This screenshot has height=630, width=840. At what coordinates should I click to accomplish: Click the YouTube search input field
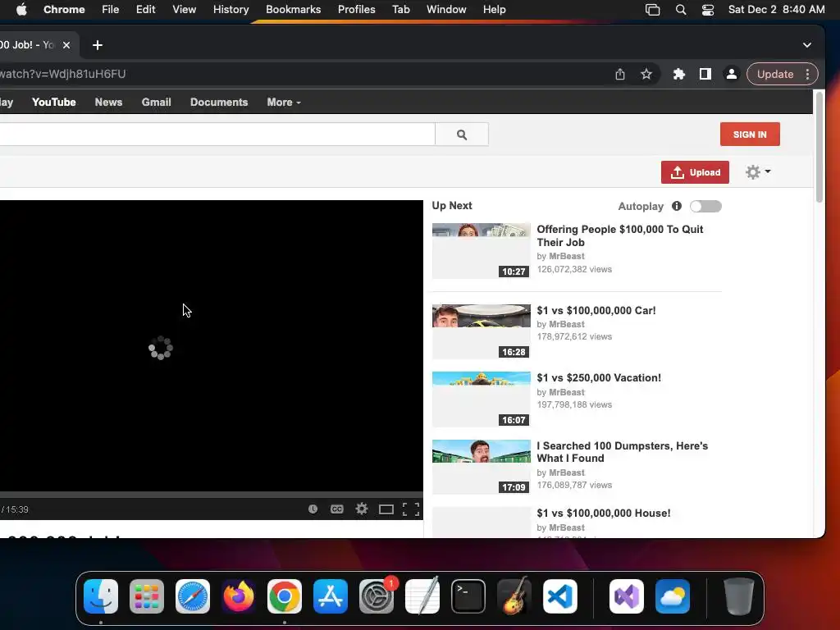(217, 135)
